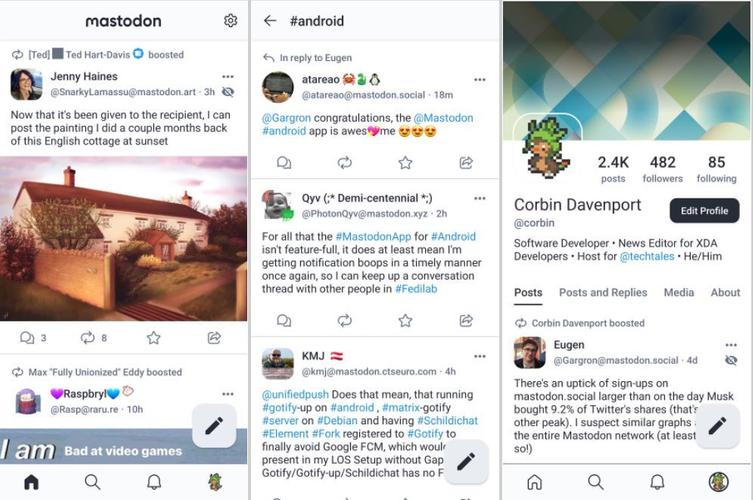Viewport: 753px width, 500px height.
Task: Favorite Jenny Haines' post with the star
Action: pos(154,338)
